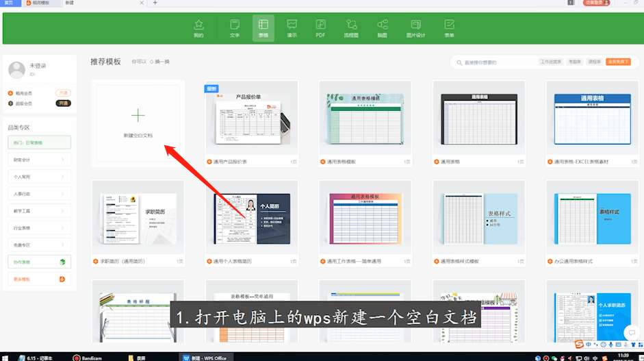Open the 演示 presentation icon
The width and height of the screenshot is (644, 361).
(292, 27)
